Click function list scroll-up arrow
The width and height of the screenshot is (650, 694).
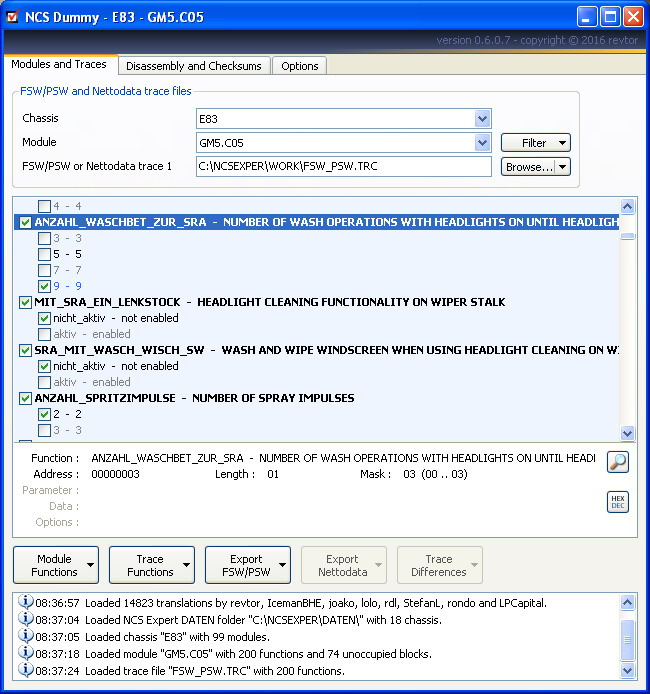(627, 206)
